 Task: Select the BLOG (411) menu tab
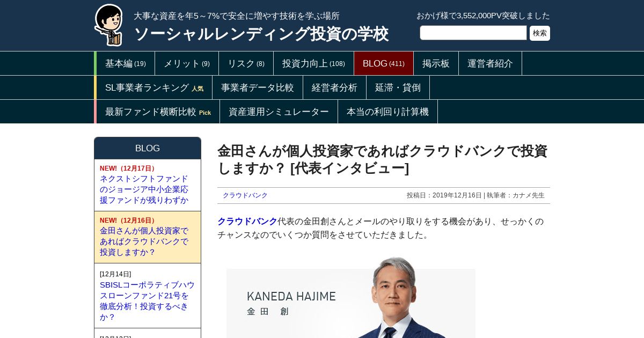384,63
